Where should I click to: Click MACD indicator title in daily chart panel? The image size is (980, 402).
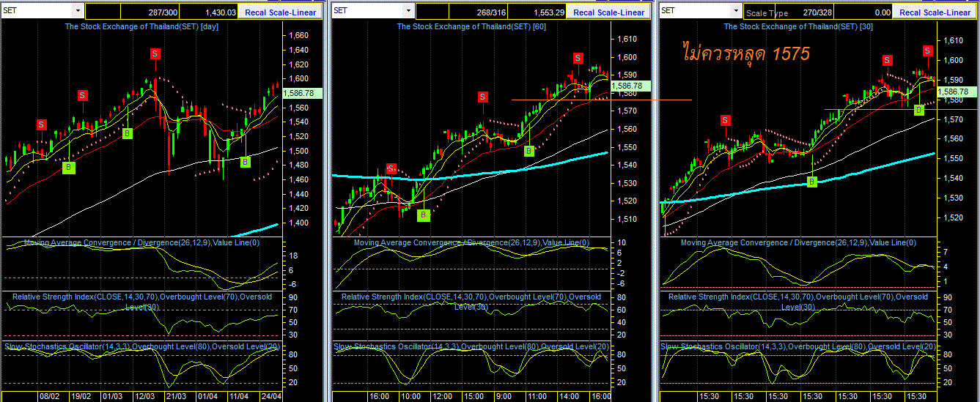coord(142,242)
